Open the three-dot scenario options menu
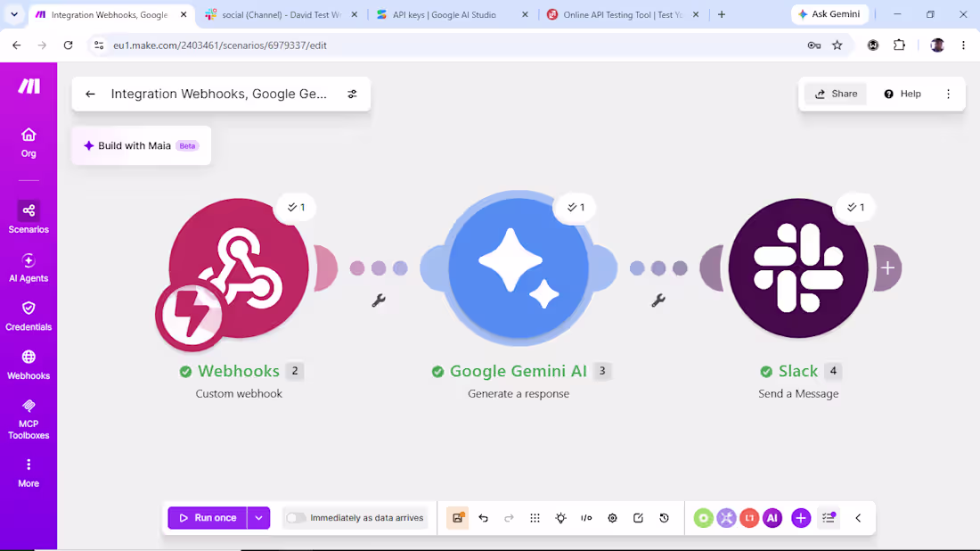The image size is (980, 551). (948, 94)
